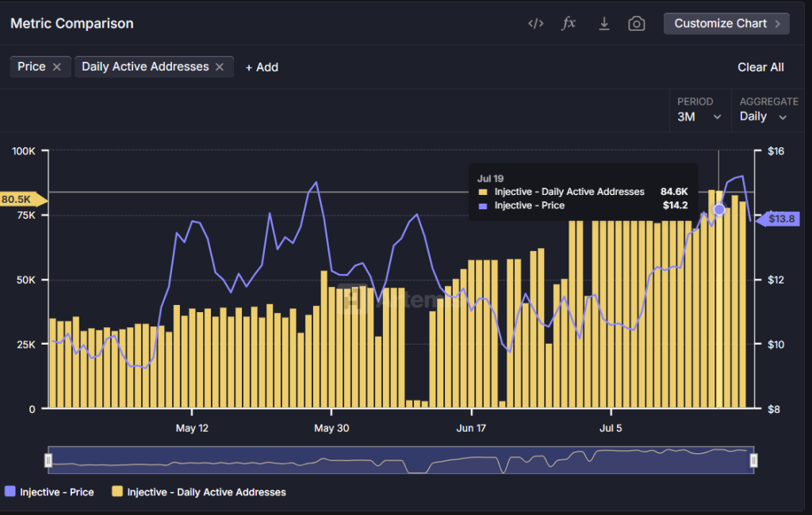Select the Daily Active Addresses tag
The width and height of the screenshot is (812, 515).
(x=145, y=67)
